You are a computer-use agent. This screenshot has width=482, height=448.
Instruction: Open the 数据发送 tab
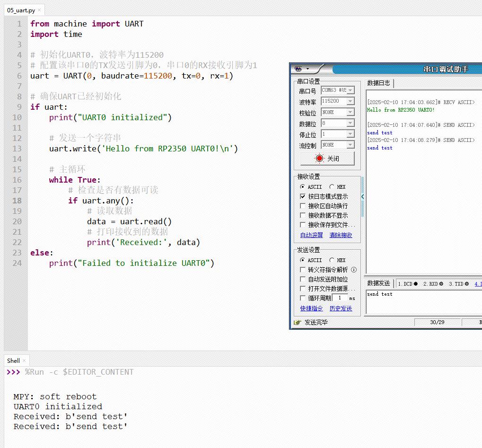click(379, 283)
